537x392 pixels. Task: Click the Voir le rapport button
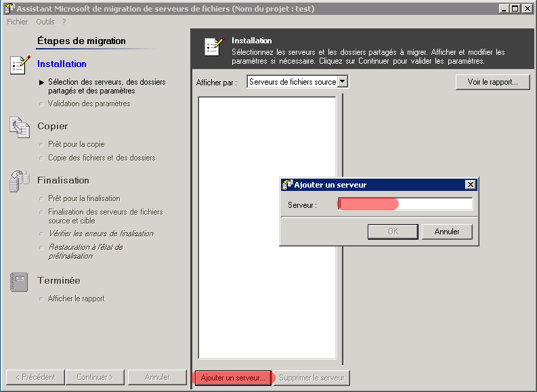coord(492,82)
